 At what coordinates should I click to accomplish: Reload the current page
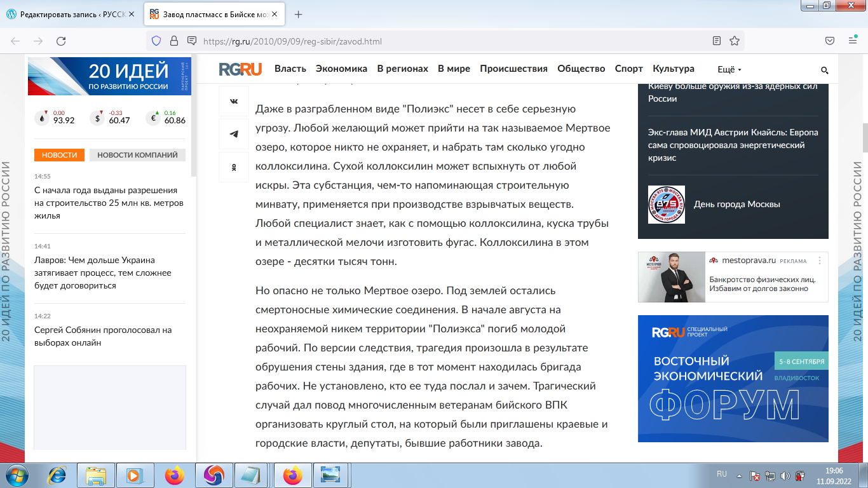tap(61, 40)
